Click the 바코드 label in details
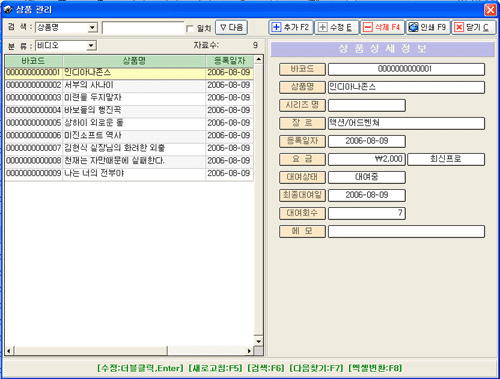Viewport: 500px width, 379px height. pos(302,69)
